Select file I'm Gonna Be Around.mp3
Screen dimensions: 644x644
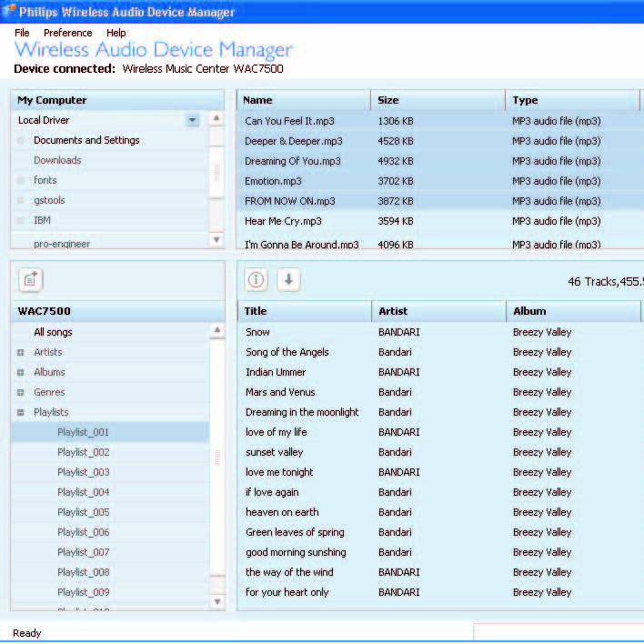(x=301, y=245)
